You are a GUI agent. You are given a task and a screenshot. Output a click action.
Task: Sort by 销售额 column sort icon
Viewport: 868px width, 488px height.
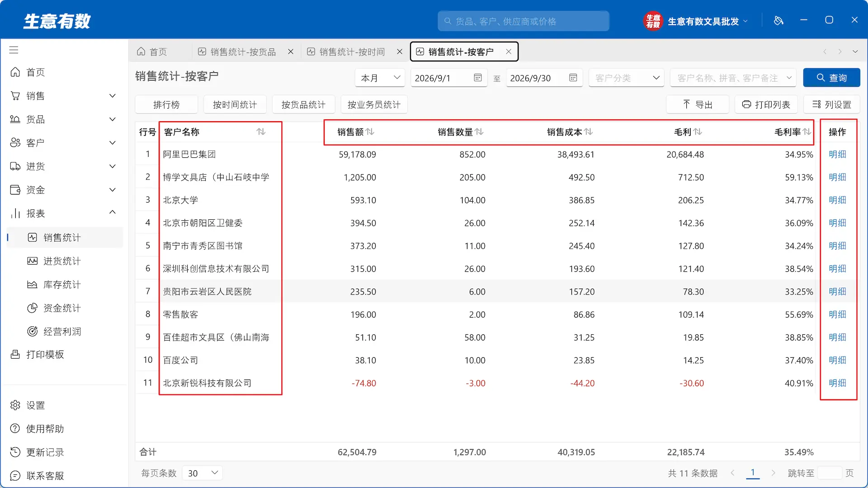370,132
